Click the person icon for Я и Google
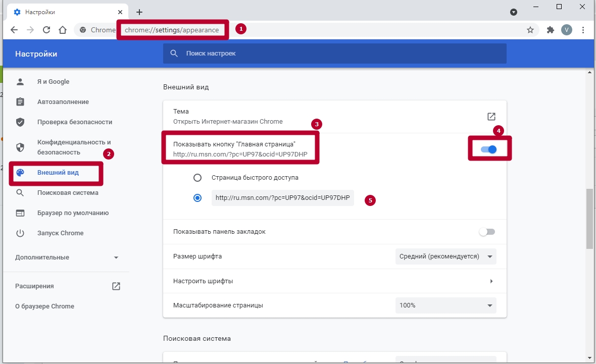The width and height of the screenshot is (596, 364). click(x=20, y=82)
